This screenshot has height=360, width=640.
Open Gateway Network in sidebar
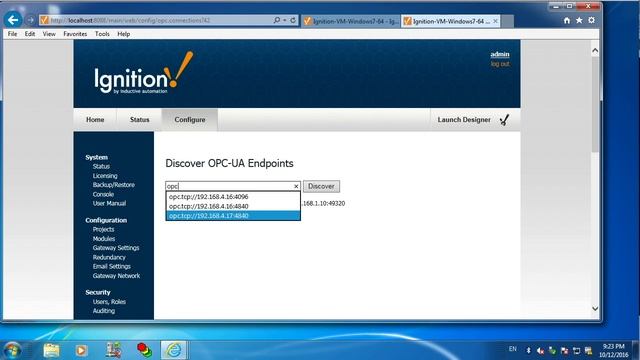(x=116, y=276)
